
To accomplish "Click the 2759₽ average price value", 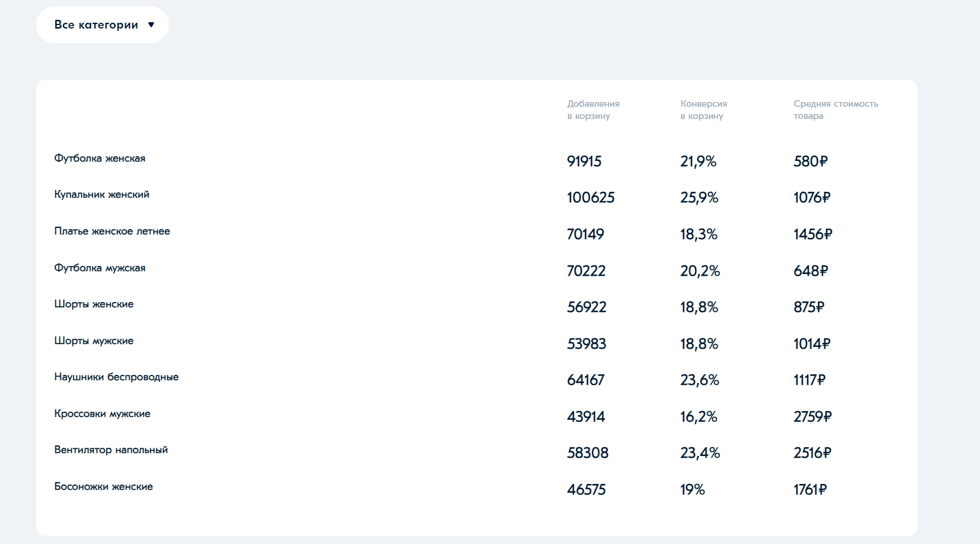I will click(812, 417).
